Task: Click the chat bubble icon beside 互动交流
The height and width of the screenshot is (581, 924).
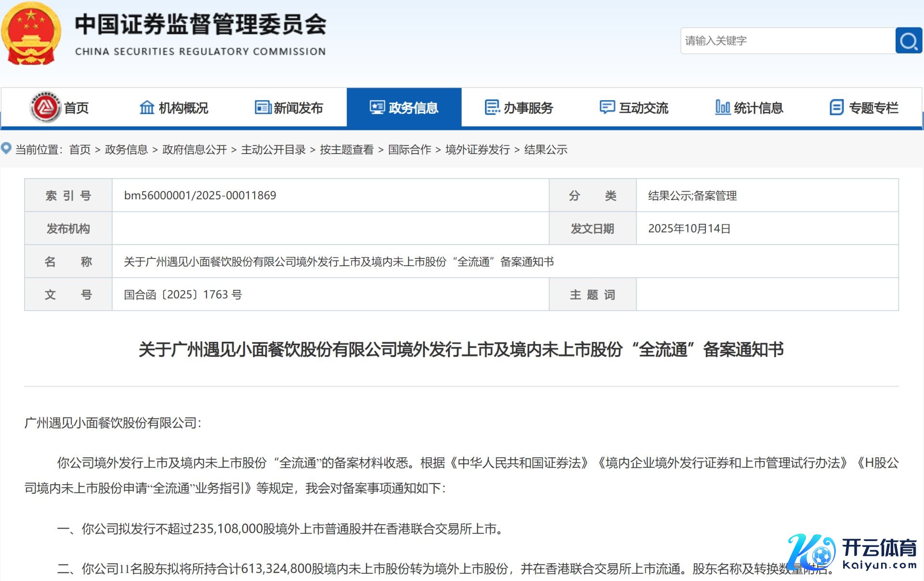Action: [607, 107]
